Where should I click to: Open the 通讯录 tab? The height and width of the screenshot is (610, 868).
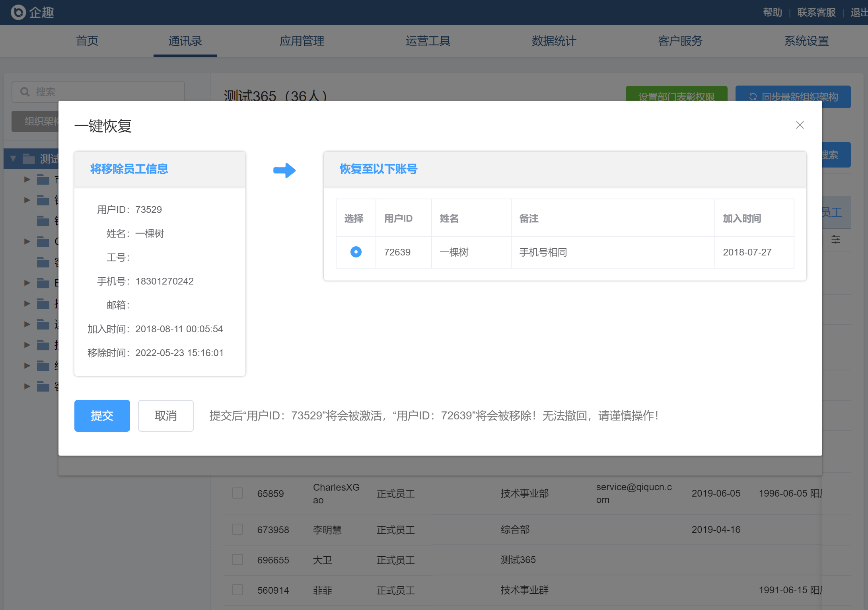click(x=185, y=41)
